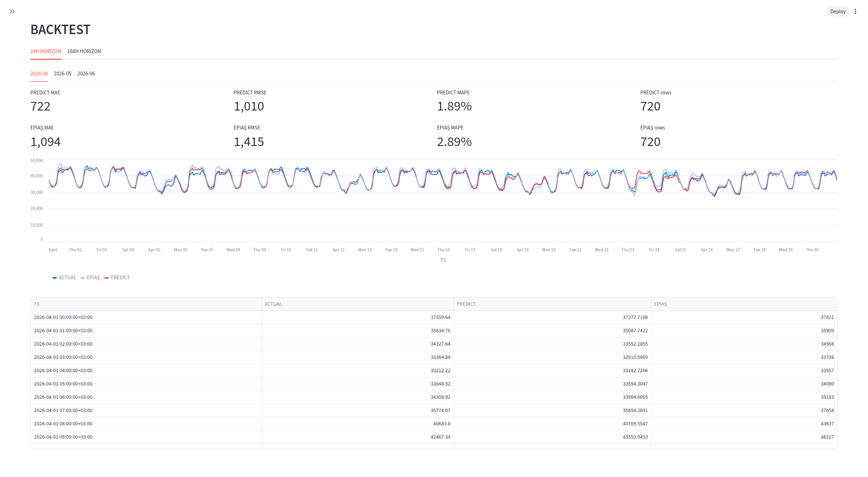Image resolution: width=868 pixels, height=477 pixels.
Task: Select the EPIAŞ MAPE value 2.89%
Action: coord(454,142)
